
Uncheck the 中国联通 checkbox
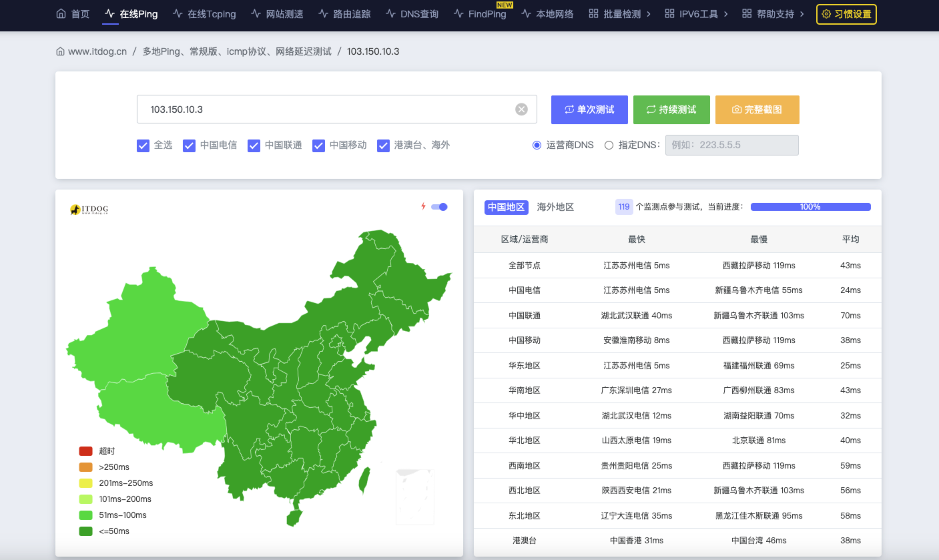pos(254,146)
